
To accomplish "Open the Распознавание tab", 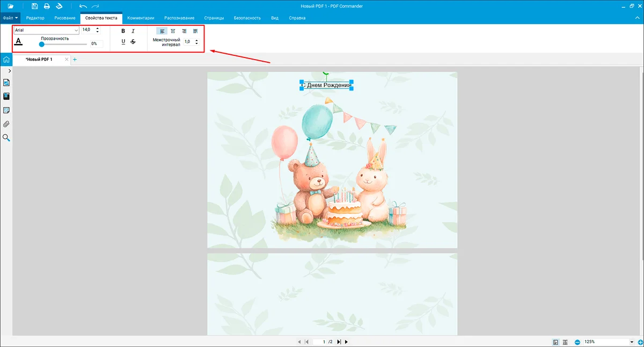I will click(x=179, y=18).
